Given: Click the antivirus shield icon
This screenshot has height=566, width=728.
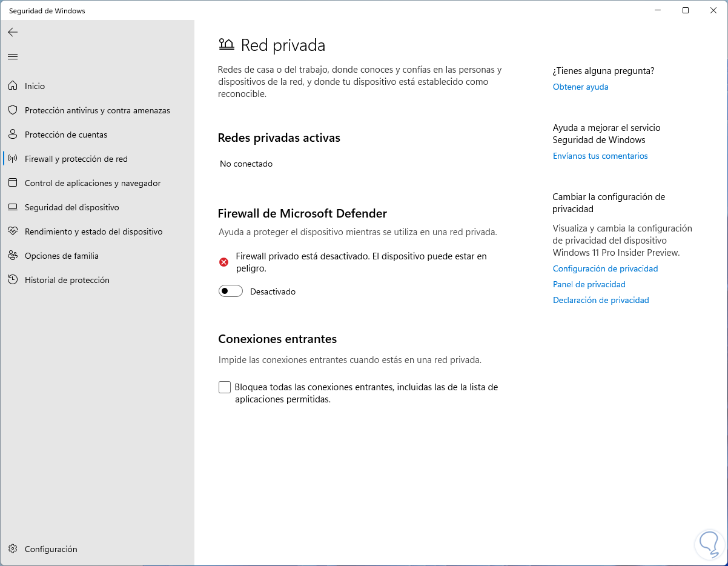Looking at the screenshot, I should (x=13, y=110).
